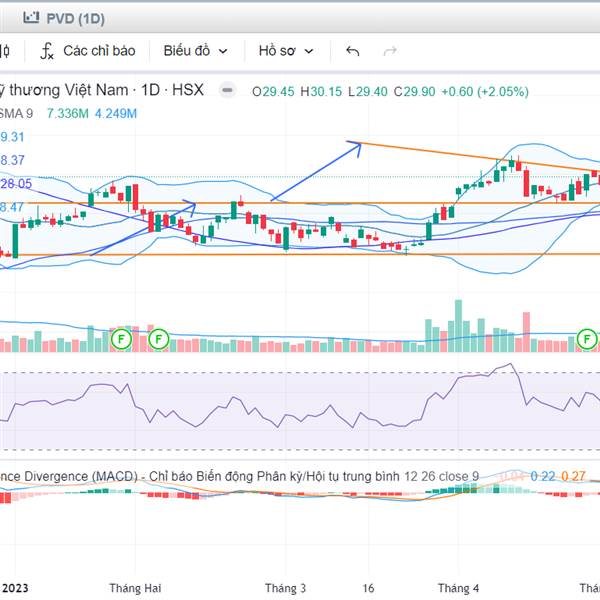Click the undo arrow button
The height and width of the screenshot is (600, 600).
pyautogui.click(x=352, y=51)
